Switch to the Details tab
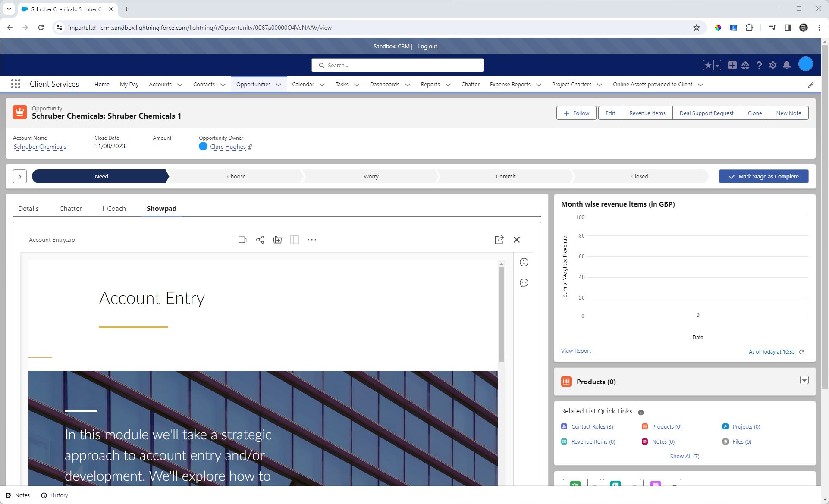The width and height of the screenshot is (829, 504). tap(28, 208)
